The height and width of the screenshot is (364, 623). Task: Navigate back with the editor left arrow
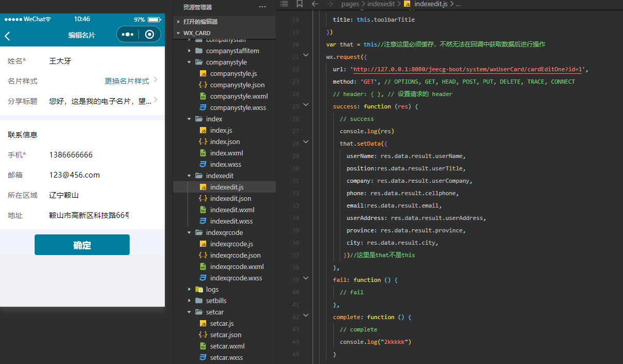(x=315, y=4)
